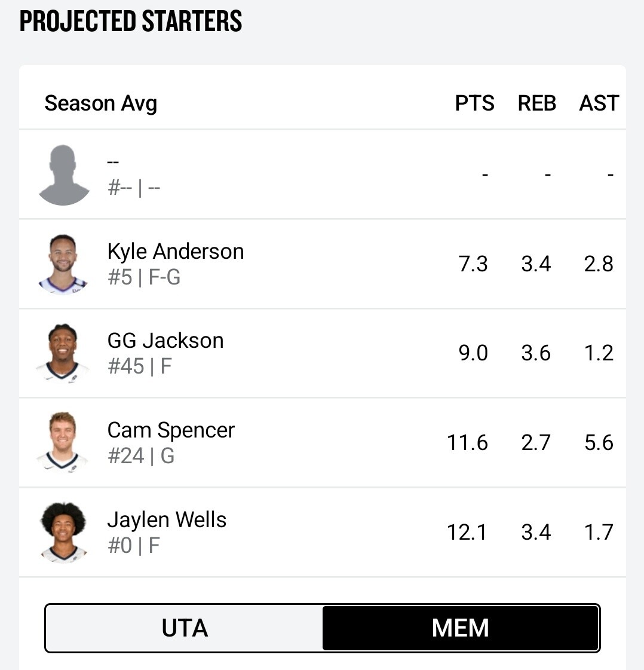Tap Jaylen Wells' 12.1 points value
Image resolution: width=644 pixels, height=670 pixels.
point(467,532)
